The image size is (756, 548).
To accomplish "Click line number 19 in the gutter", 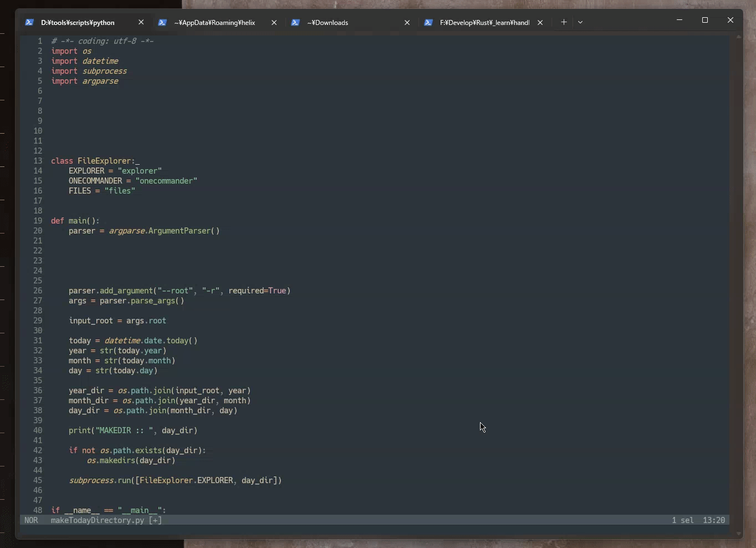I will (x=38, y=221).
